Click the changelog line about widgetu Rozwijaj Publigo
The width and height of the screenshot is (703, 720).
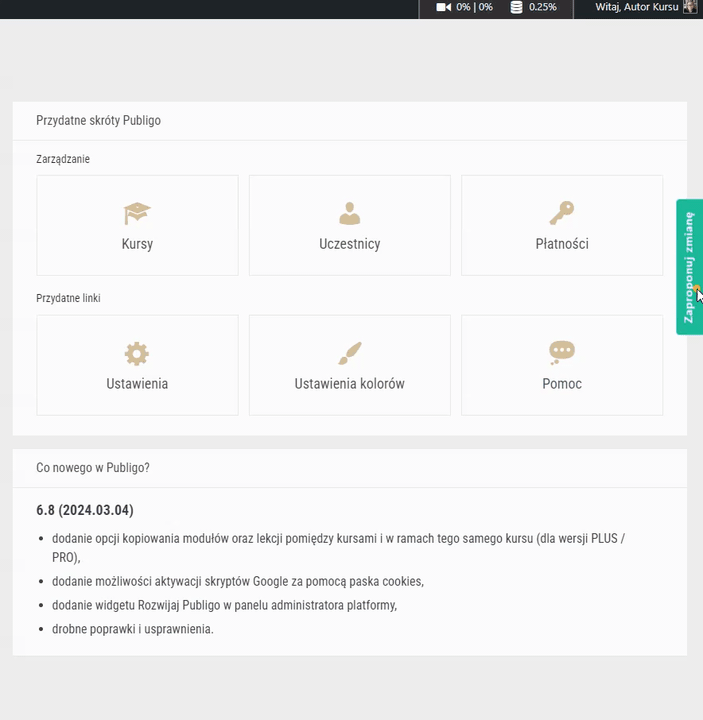point(224,605)
